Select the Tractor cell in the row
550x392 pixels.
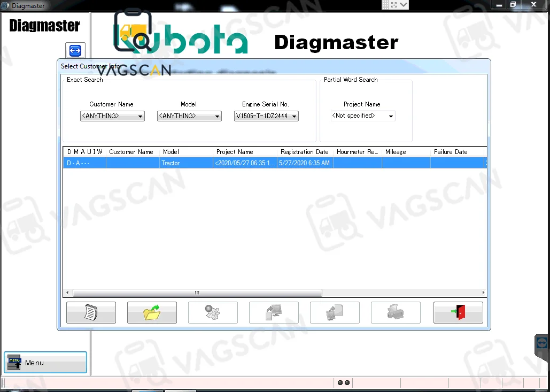point(186,163)
